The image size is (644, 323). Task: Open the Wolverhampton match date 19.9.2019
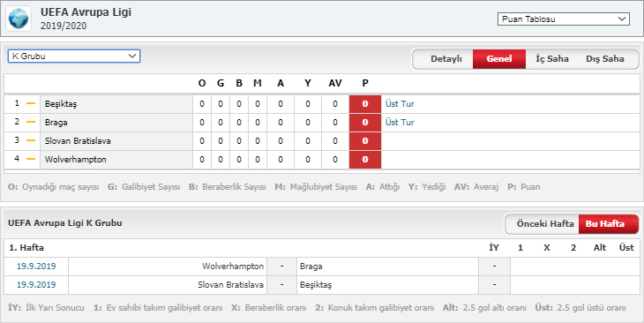point(36,267)
